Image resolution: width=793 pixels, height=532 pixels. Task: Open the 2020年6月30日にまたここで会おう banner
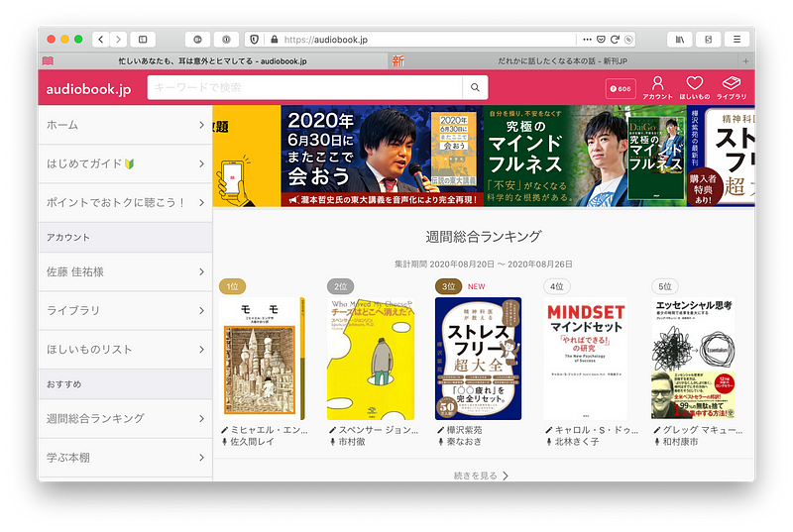tap(382, 156)
